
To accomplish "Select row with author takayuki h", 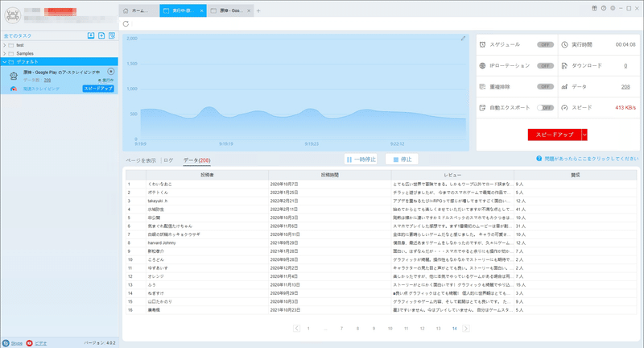I will point(381,201).
